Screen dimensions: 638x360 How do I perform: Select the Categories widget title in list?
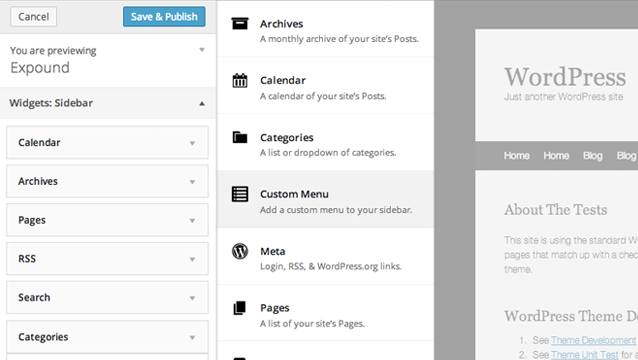pos(287,137)
